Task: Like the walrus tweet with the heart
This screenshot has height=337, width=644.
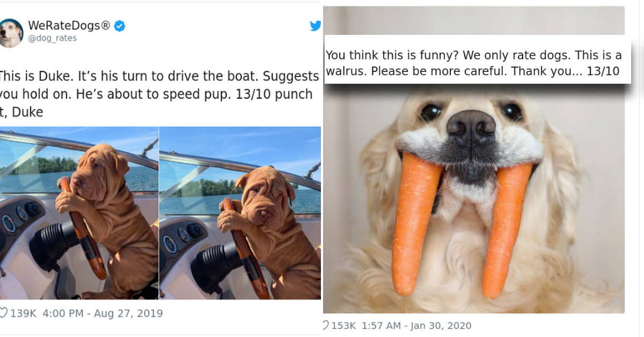Action: click(x=325, y=325)
